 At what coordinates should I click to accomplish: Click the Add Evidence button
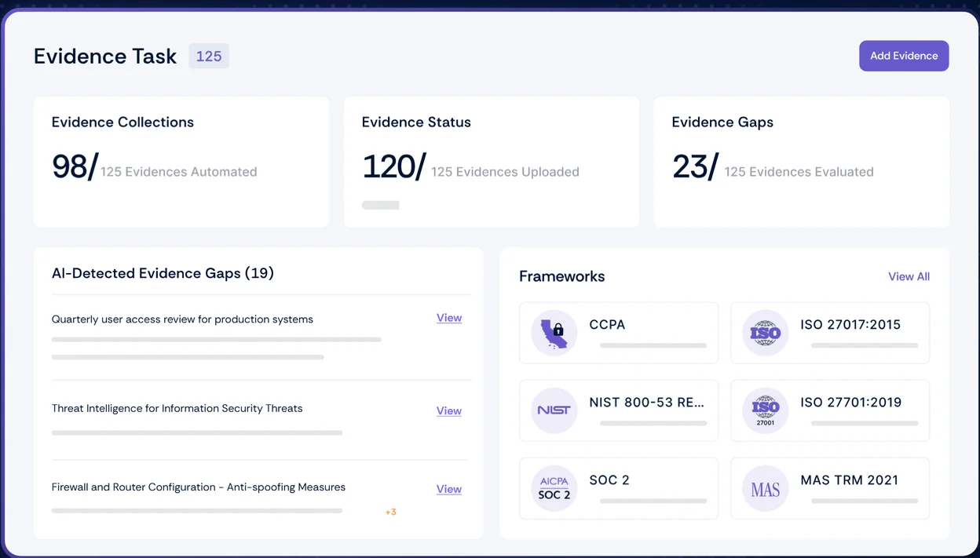(904, 56)
